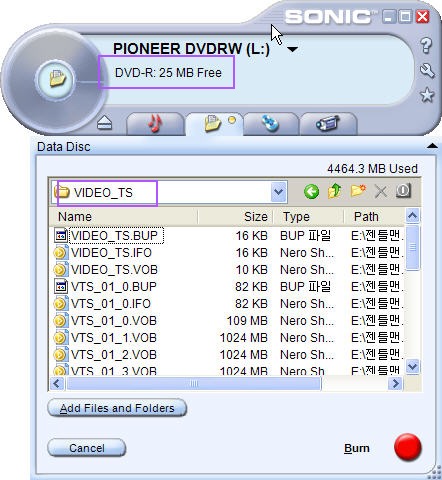442x480 pixels.
Task: Click the disc info icon
Action: [403, 191]
